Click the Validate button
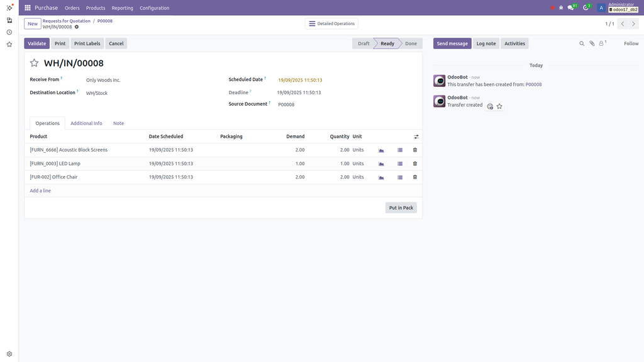This screenshot has width=644, height=362. (x=36, y=43)
